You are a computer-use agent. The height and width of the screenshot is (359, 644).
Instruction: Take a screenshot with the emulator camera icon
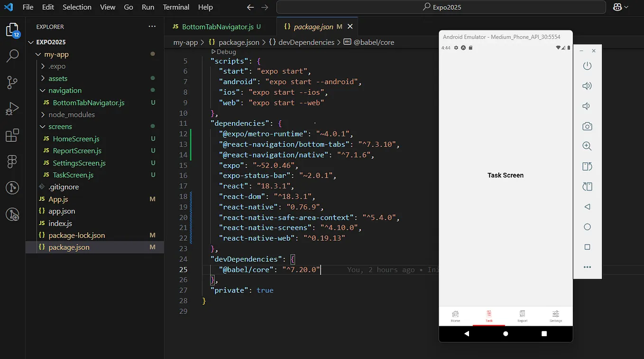(x=587, y=126)
